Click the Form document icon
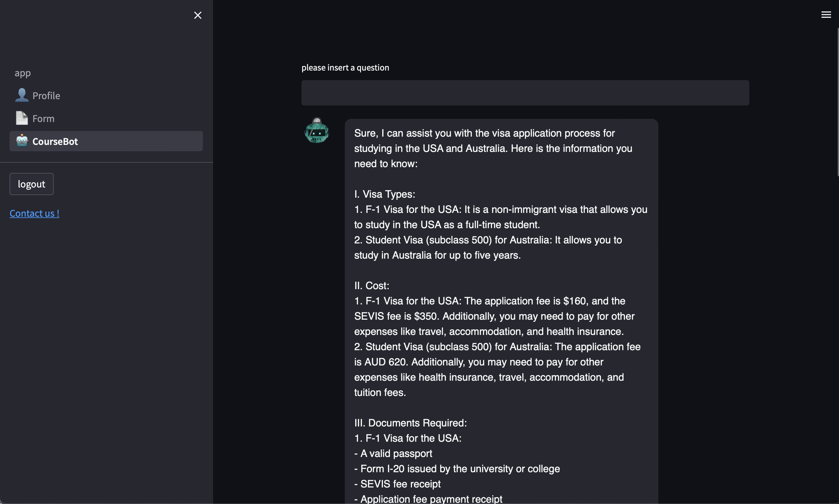This screenshot has height=504, width=839. [x=22, y=118]
